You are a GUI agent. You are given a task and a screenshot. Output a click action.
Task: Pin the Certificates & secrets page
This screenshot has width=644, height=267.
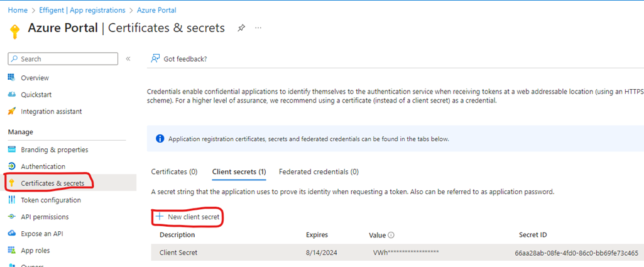click(241, 28)
